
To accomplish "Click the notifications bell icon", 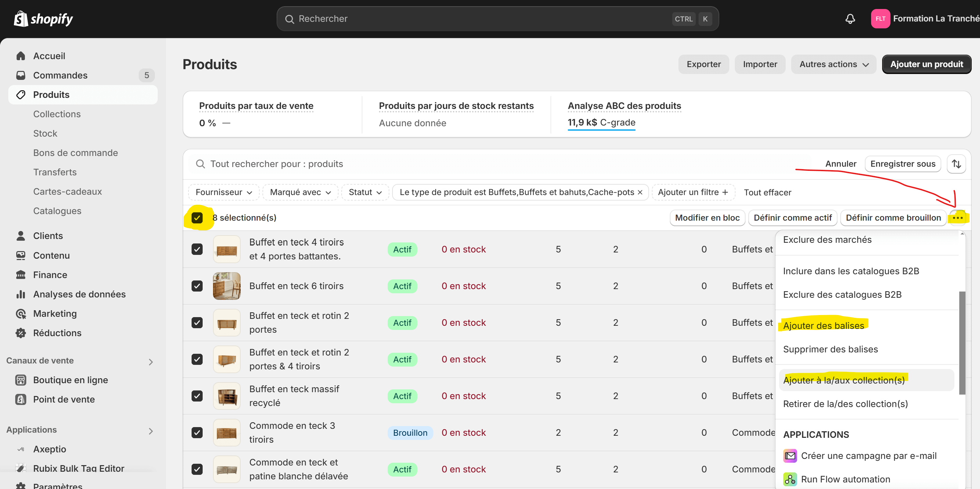I will (x=850, y=19).
